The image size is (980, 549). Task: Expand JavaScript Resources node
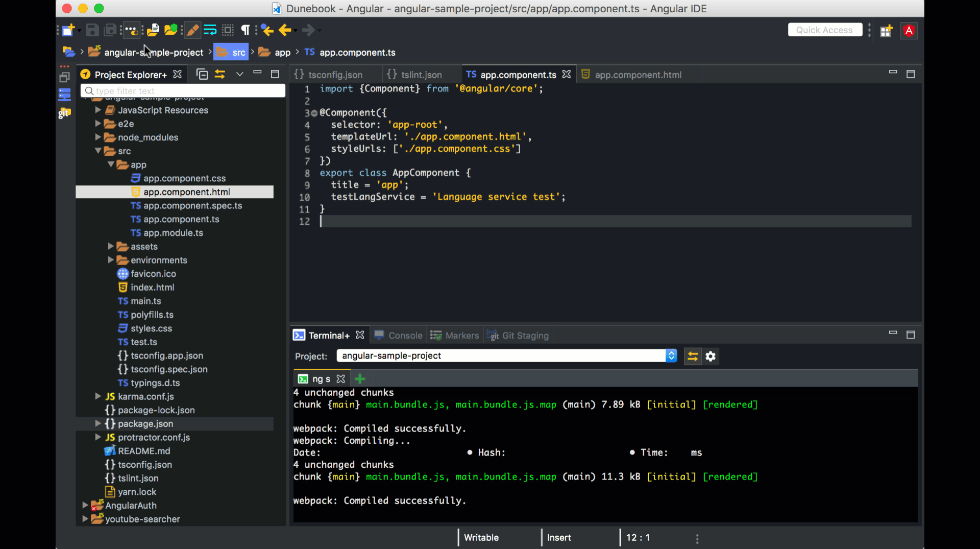[x=98, y=110]
